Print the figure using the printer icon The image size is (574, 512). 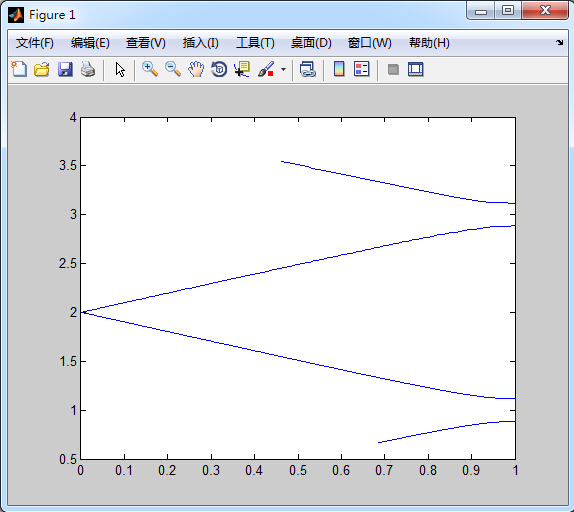pyautogui.click(x=88, y=69)
